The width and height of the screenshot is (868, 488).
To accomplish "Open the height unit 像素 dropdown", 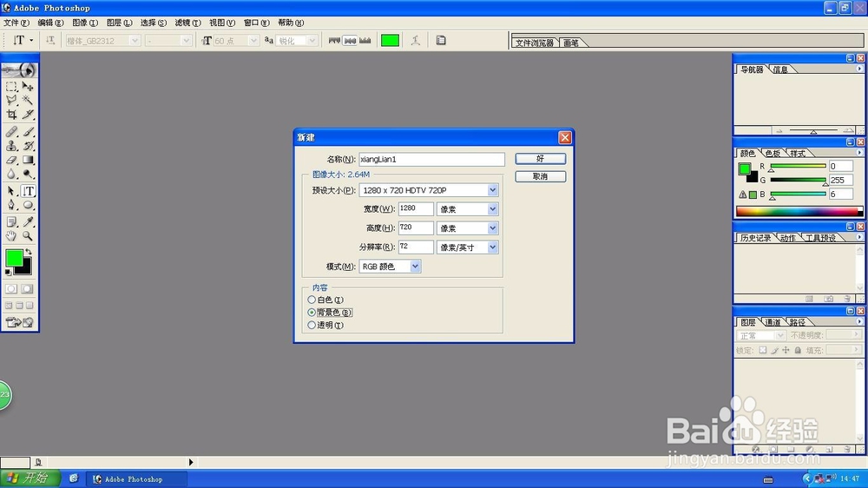I will click(x=492, y=228).
